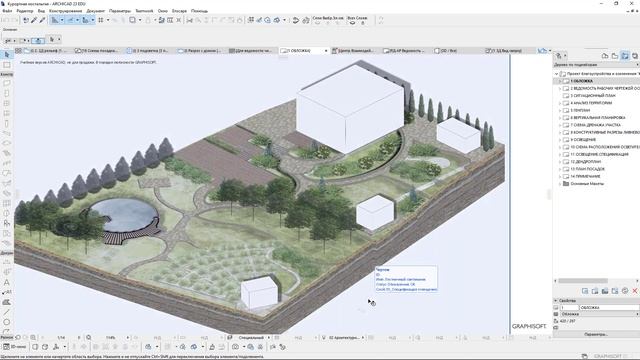Open the Файл menu
The width and height of the screenshot is (640, 360).
[7, 11]
